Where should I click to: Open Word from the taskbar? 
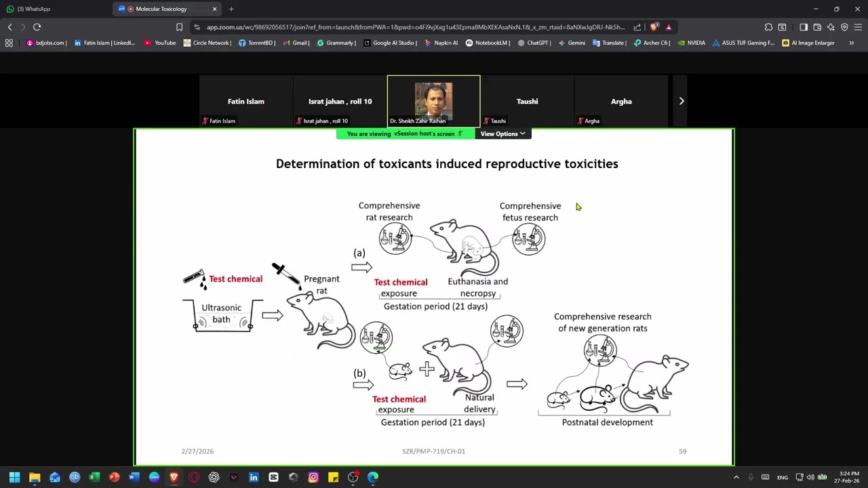pyautogui.click(x=134, y=477)
